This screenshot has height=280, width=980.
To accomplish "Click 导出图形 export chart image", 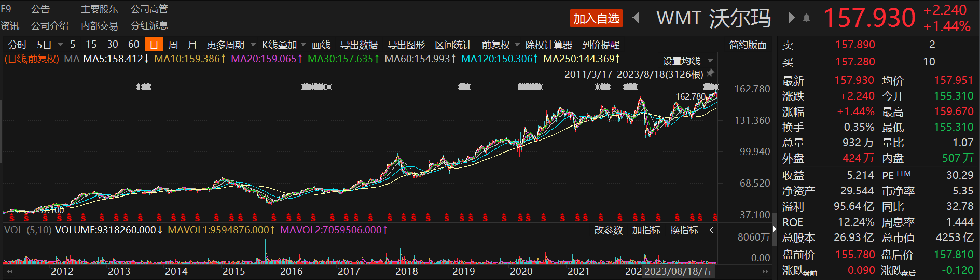I will coord(406,45).
